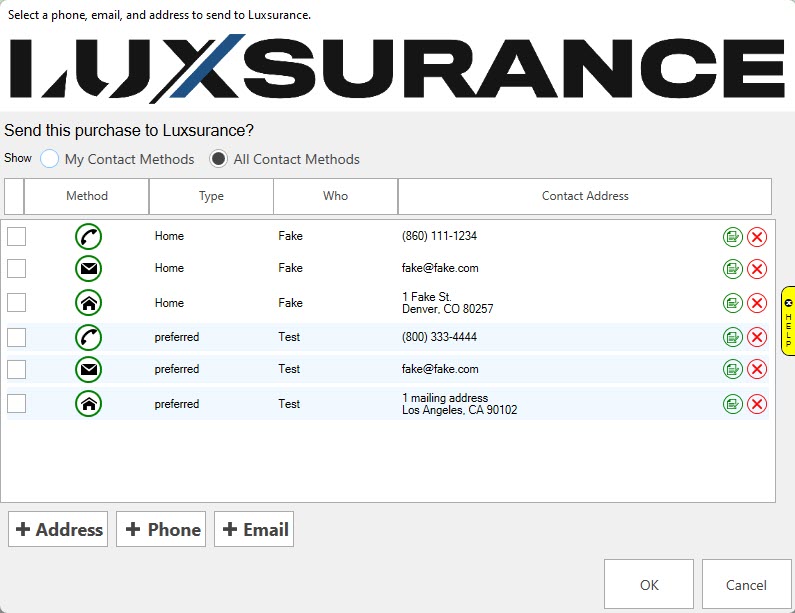Delete the 1 Fake St. Denver address
Image resolution: width=795 pixels, height=613 pixels.
pyautogui.click(x=757, y=303)
